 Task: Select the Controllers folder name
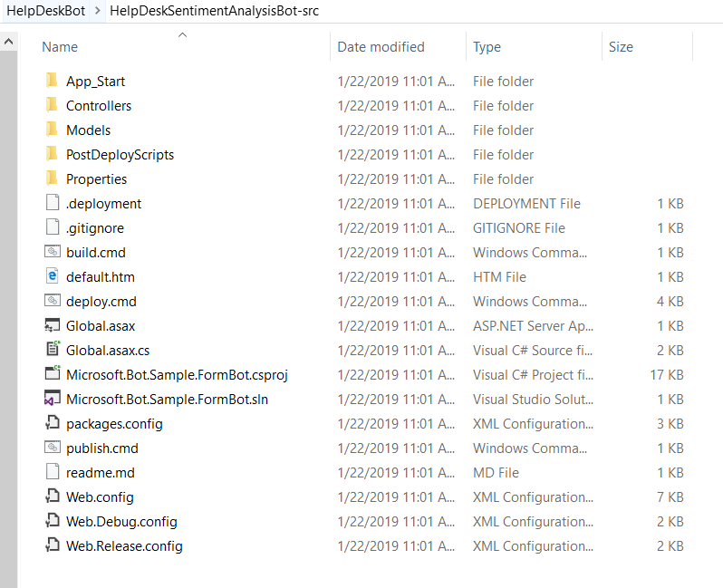coord(99,106)
